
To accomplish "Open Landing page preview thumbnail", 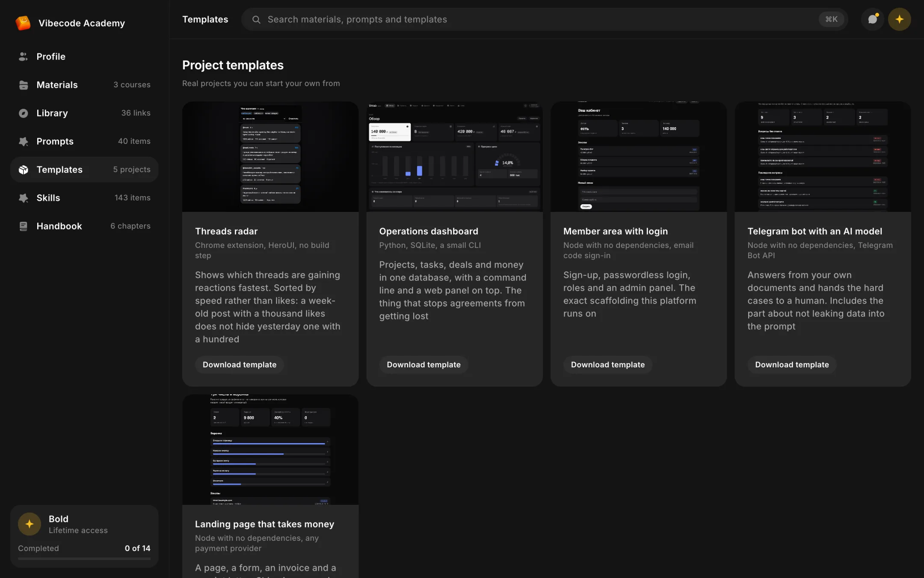I will click(270, 450).
